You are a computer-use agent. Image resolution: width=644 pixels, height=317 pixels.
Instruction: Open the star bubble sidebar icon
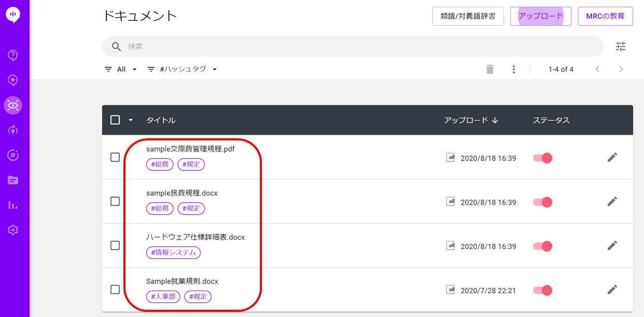(x=13, y=80)
